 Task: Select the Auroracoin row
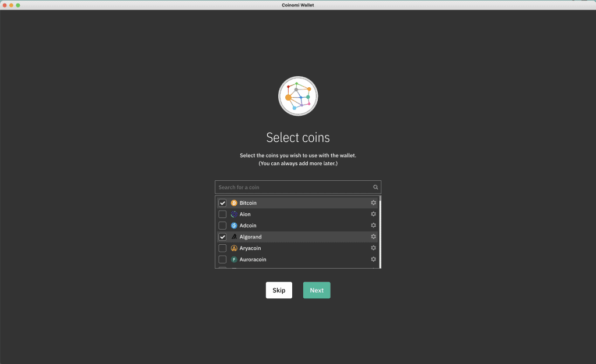point(291,259)
